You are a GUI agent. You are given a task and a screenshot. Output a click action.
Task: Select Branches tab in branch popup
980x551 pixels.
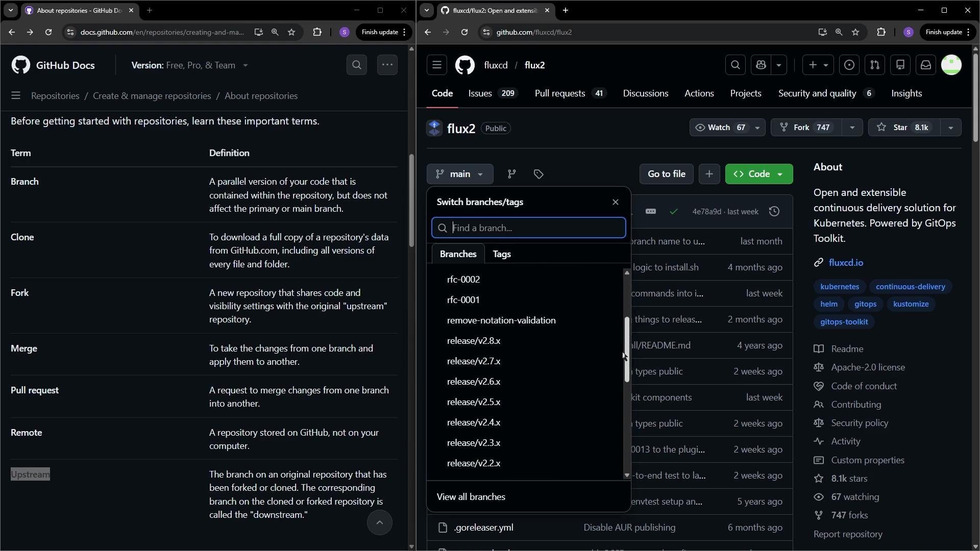[458, 254]
